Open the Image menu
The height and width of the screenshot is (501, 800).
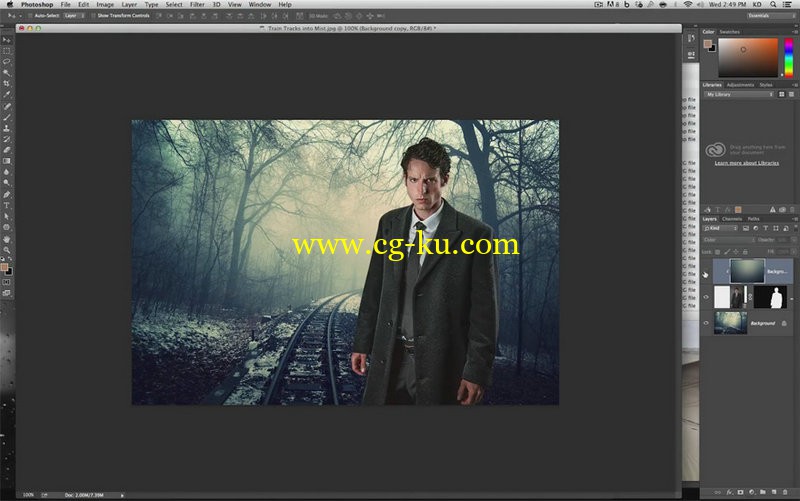coord(105,5)
